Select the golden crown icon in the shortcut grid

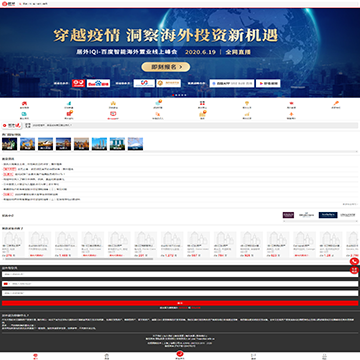coord(113,103)
